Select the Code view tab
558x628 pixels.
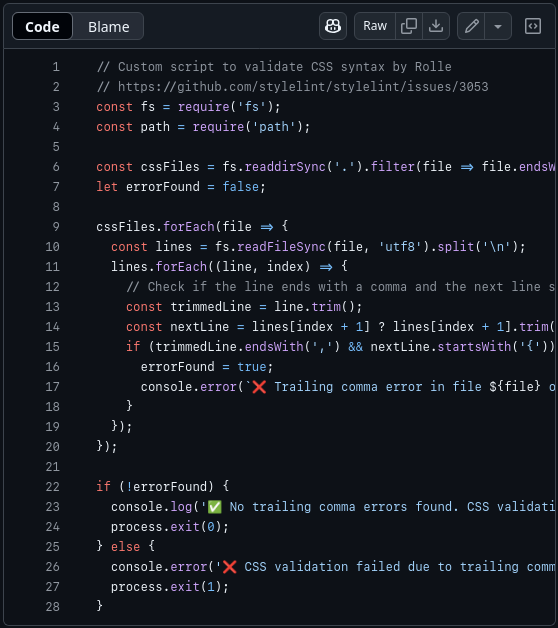point(42,27)
